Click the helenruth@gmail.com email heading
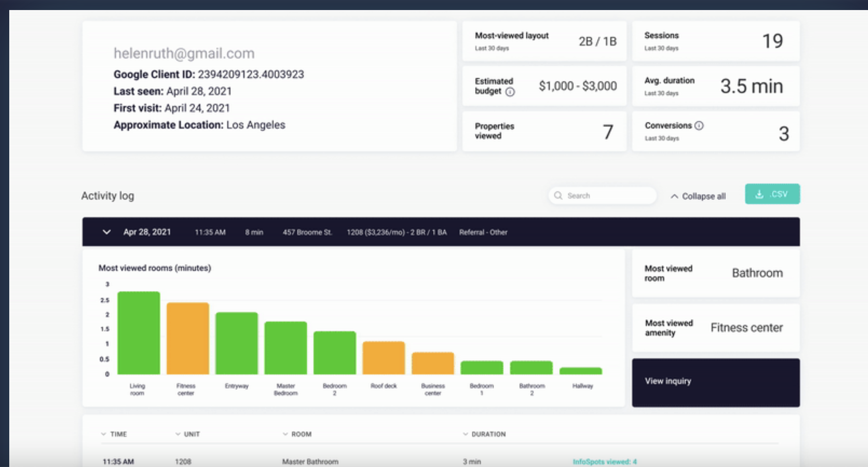 pos(184,53)
